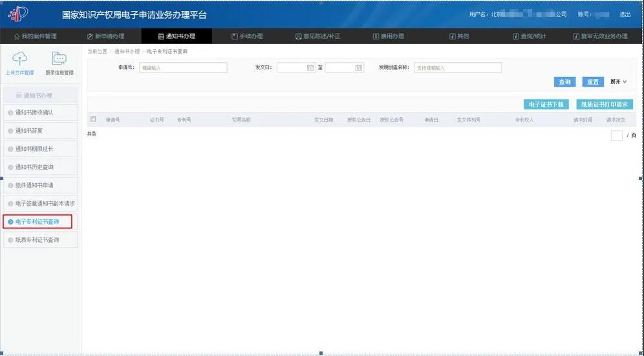The width and height of the screenshot is (644, 356).
Task: Click the 退出 logout link
Action: coord(625,14)
